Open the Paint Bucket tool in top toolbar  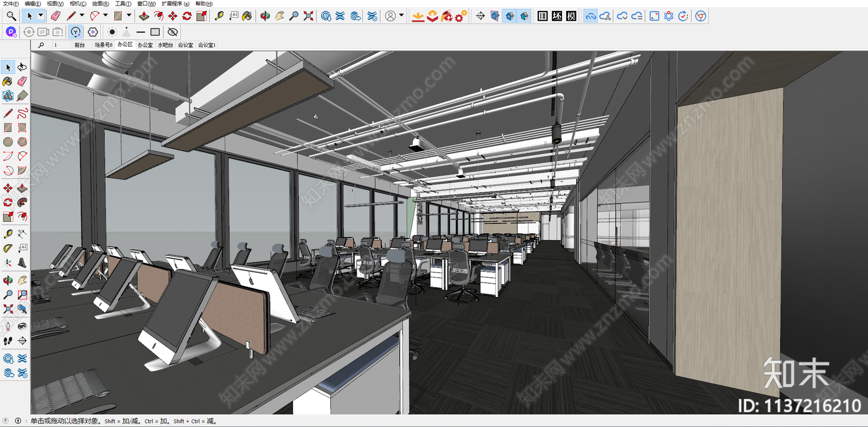[x=247, y=16]
